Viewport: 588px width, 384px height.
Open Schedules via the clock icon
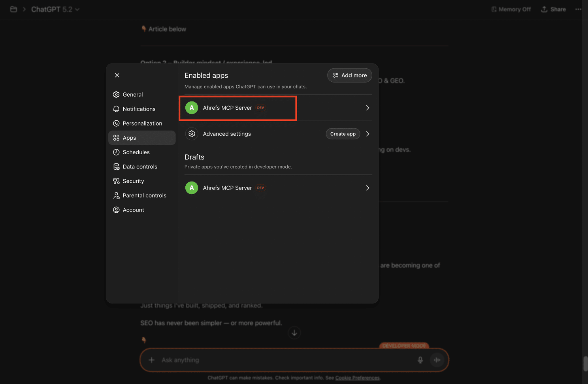click(116, 152)
